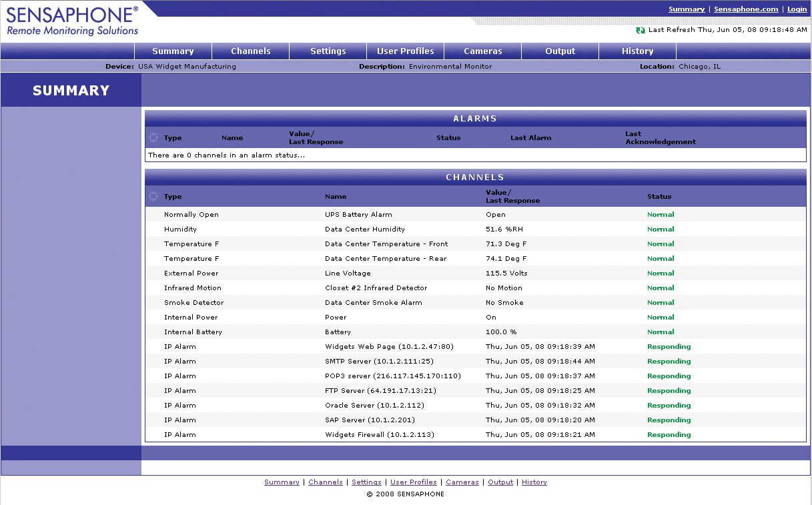Click the Data Center Humidity channel name

click(x=364, y=229)
